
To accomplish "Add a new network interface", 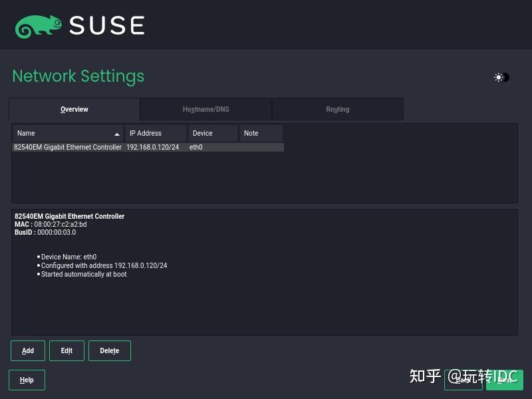I will pos(27,350).
